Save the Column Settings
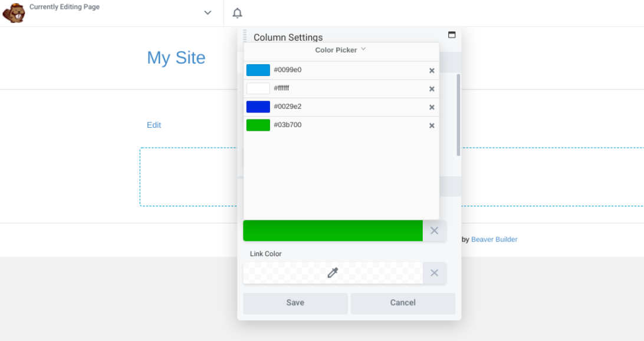This screenshot has height=341, width=644. 295,302
